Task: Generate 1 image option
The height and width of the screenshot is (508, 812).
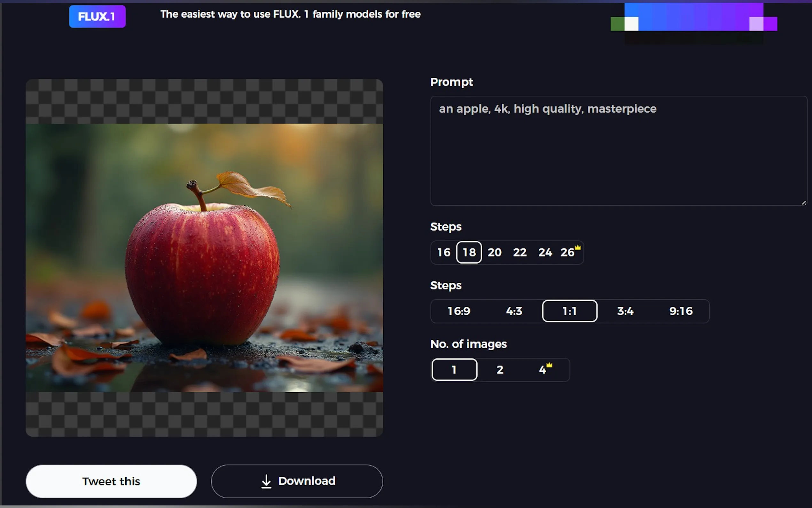Action: click(454, 369)
